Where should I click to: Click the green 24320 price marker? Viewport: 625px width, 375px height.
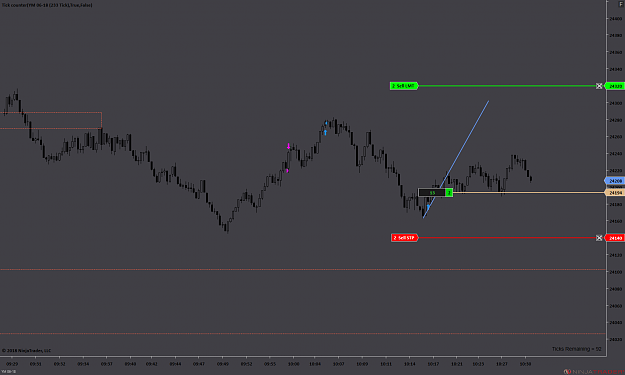click(x=615, y=86)
